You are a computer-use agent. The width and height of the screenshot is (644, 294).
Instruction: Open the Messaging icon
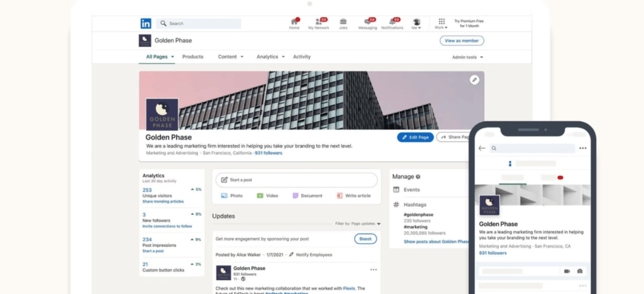click(x=367, y=23)
